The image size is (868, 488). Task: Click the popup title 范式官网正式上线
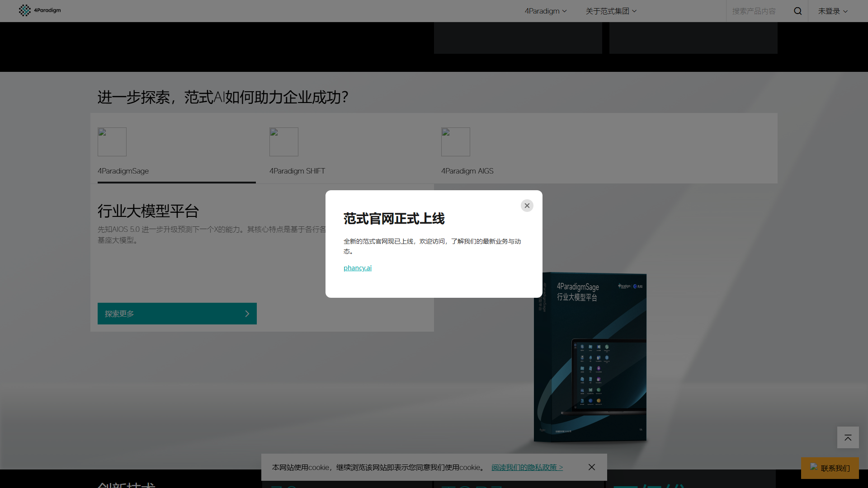click(x=394, y=219)
